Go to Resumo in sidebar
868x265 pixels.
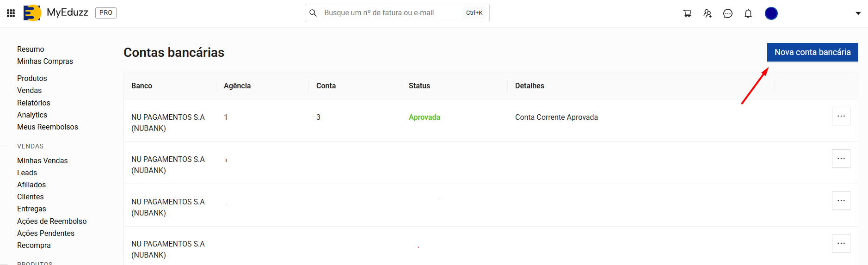[x=31, y=49]
